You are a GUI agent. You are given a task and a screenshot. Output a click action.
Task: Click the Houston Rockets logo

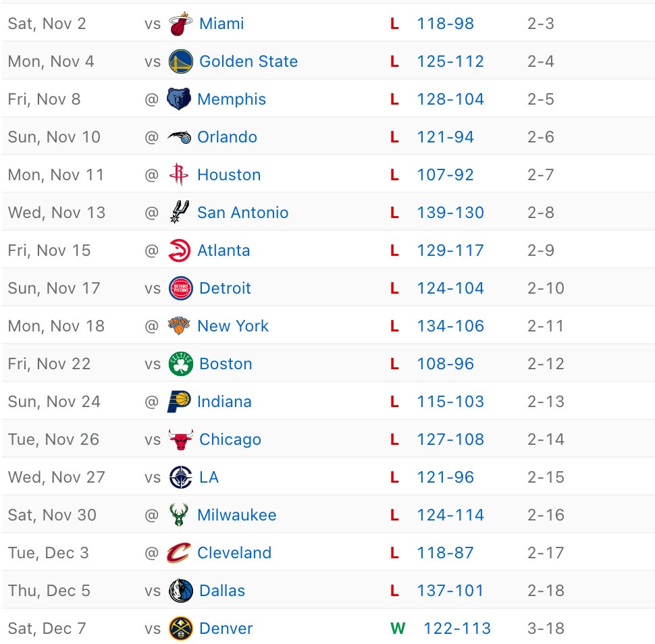[179, 175]
